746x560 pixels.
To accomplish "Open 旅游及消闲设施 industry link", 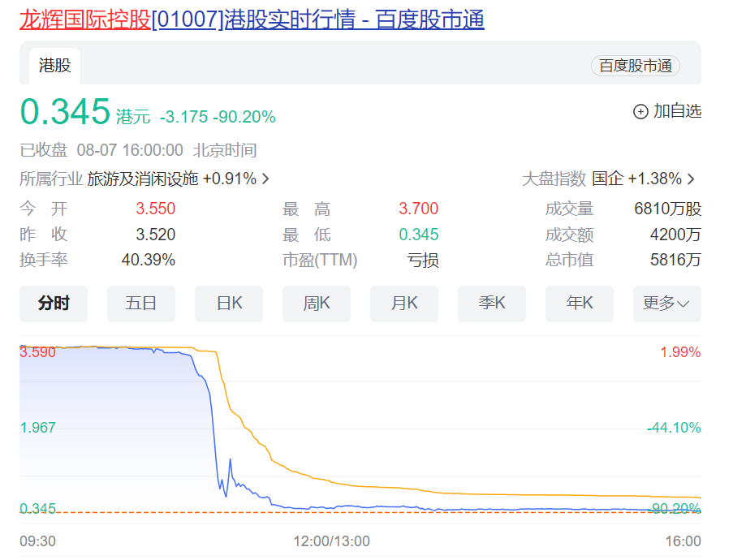I will [172, 179].
